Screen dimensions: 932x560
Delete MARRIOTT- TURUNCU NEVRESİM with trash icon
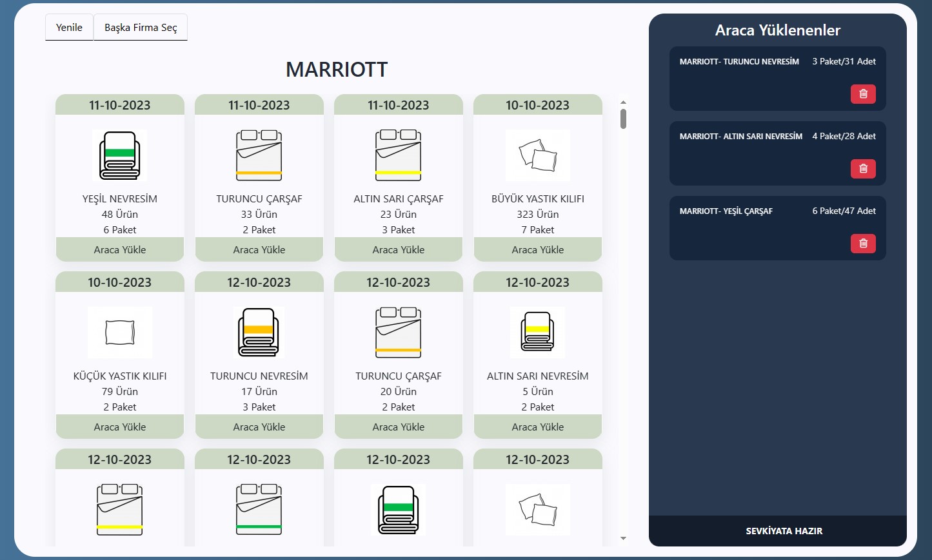coord(863,94)
